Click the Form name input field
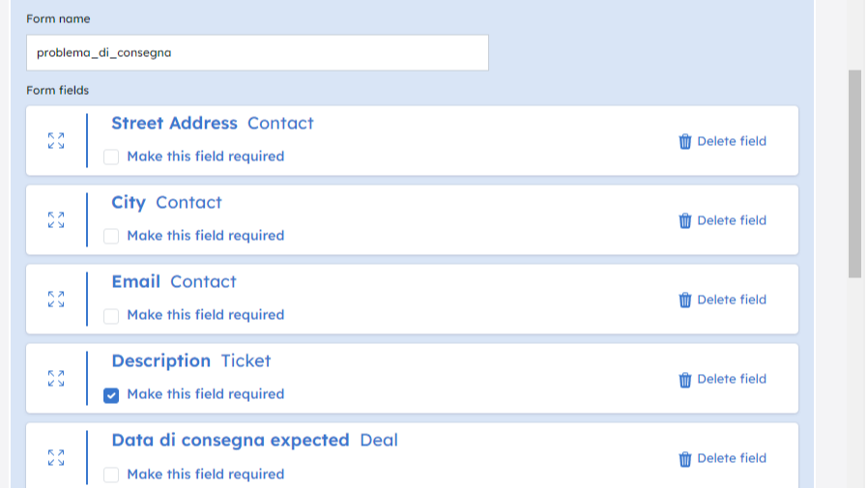The image size is (868, 488). 257,53
